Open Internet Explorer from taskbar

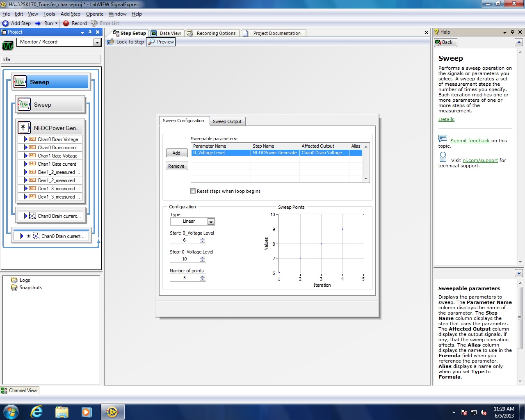[37, 411]
